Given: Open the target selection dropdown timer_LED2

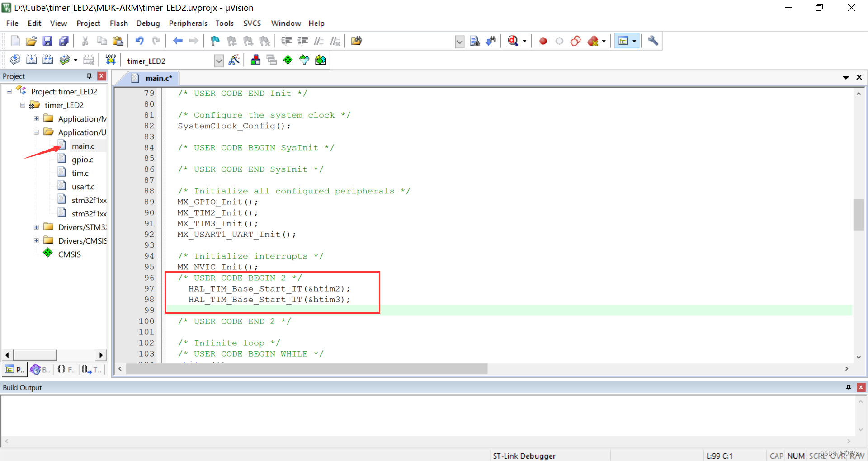Looking at the screenshot, I should pyautogui.click(x=219, y=61).
